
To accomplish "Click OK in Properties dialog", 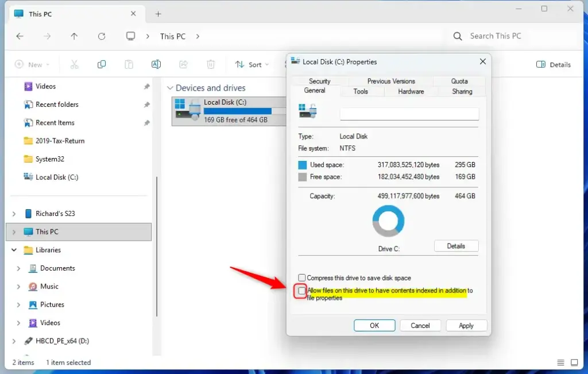I will click(374, 326).
